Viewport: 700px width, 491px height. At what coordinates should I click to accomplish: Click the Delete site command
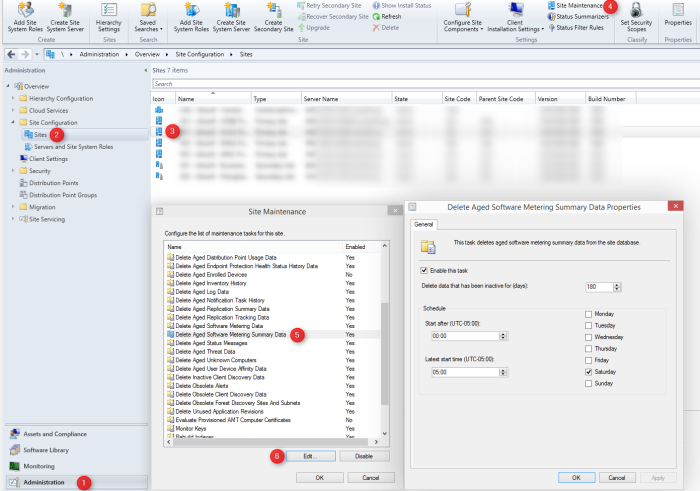click(386, 28)
